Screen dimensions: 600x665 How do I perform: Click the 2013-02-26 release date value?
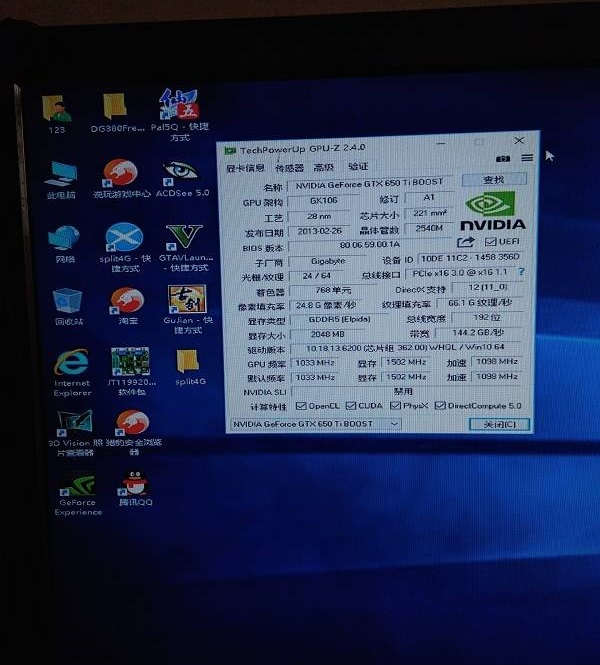coord(319,231)
